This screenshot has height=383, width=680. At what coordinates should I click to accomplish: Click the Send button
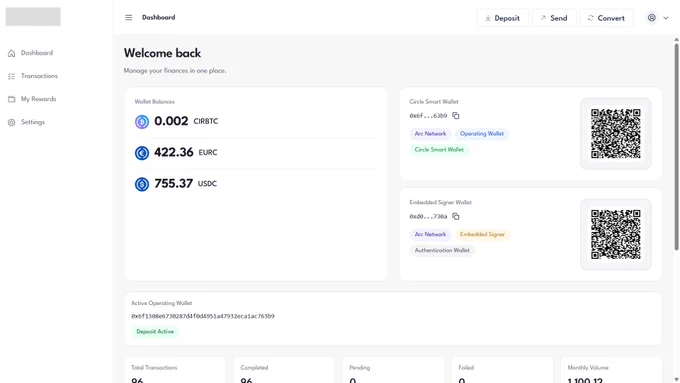[554, 18]
